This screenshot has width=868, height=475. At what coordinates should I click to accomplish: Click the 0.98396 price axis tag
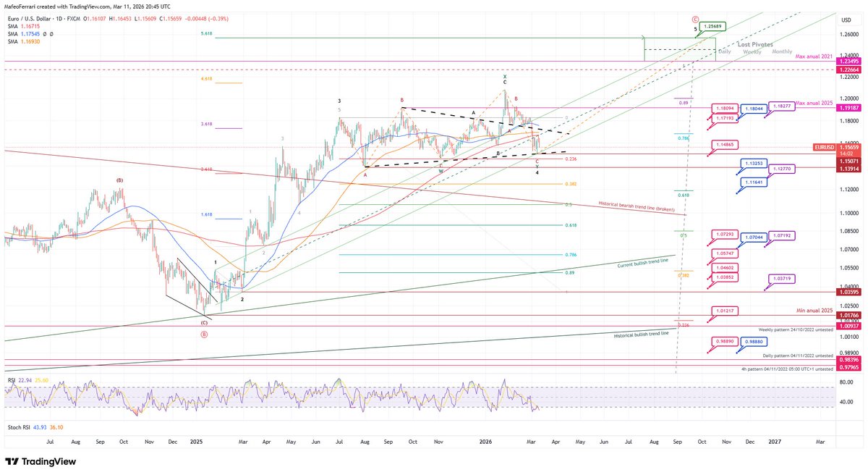pos(849,359)
